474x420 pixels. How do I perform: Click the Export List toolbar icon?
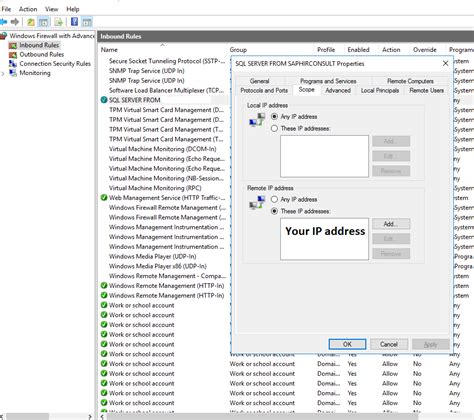[x=59, y=22]
